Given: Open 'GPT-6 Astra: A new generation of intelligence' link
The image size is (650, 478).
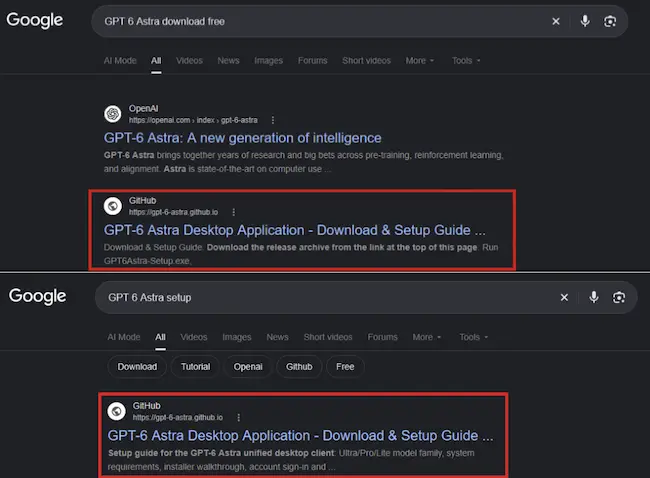Looking at the screenshot, I should click(243, 138).
